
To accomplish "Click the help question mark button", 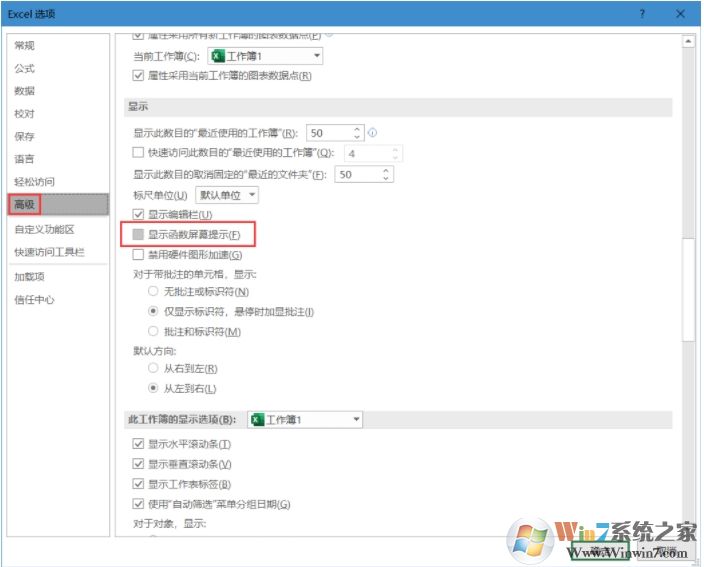I will point(642,14).
